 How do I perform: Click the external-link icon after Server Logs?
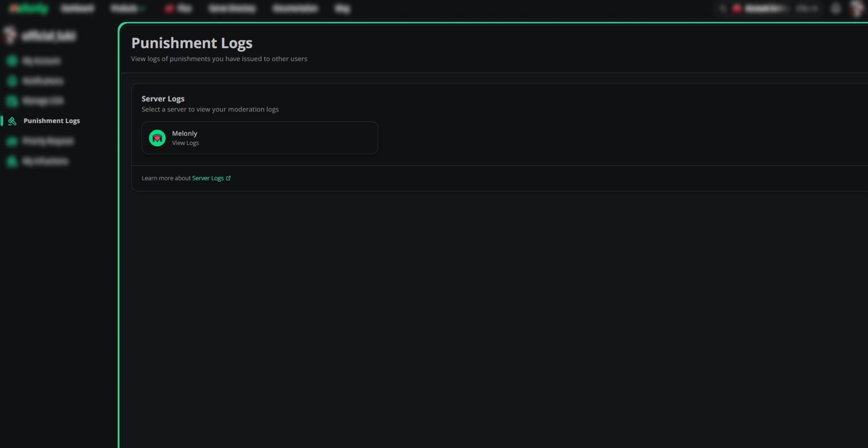(228, 178)
